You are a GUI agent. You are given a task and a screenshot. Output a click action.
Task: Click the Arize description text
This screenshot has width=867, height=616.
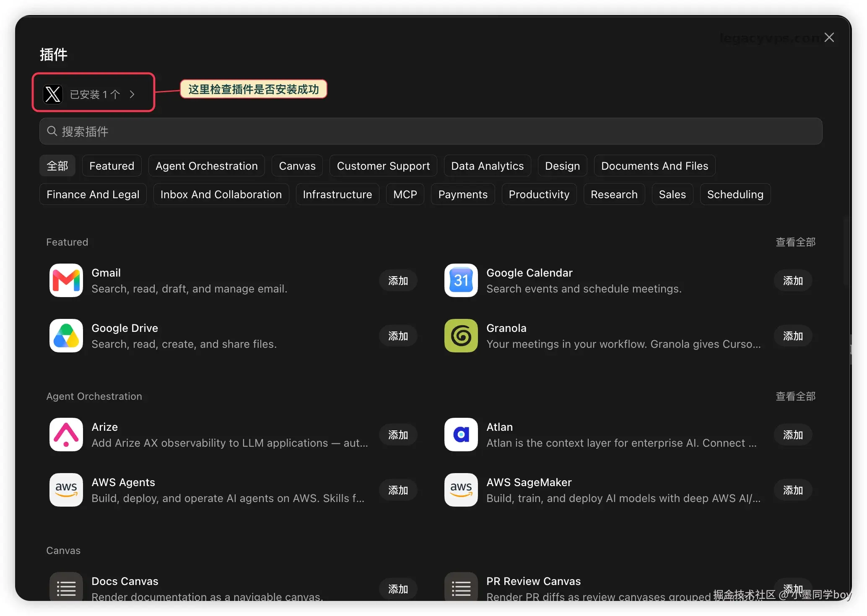(230, 443)
